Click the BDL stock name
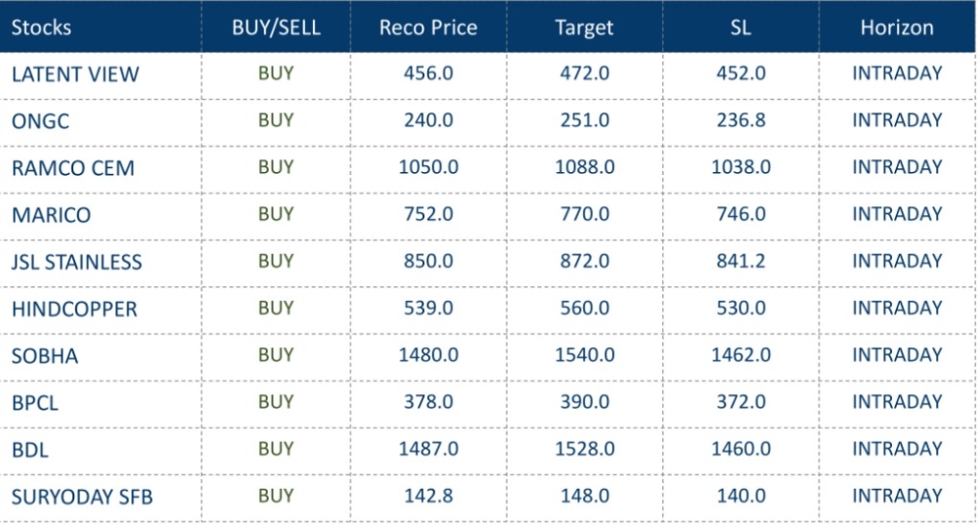Viewport: 980px width, 524px height. [x=30, y=450]
